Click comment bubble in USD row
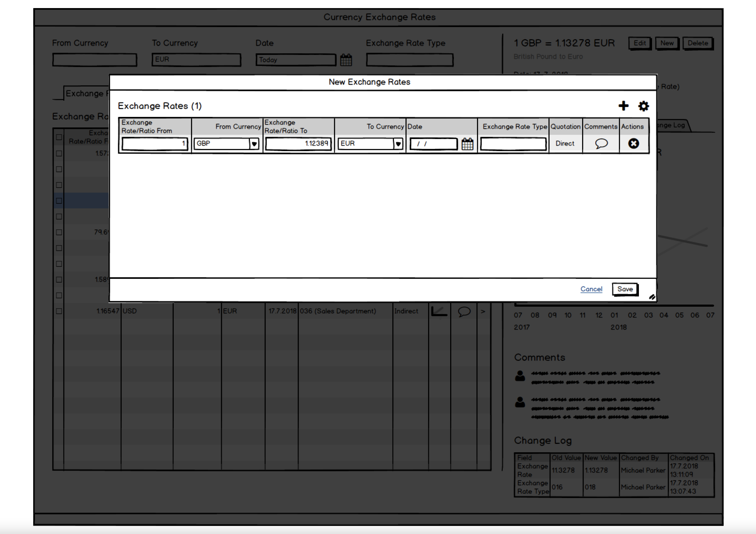The height and width of the screenshot is (534, 756). pyautogui.click(x=464, y=311)
